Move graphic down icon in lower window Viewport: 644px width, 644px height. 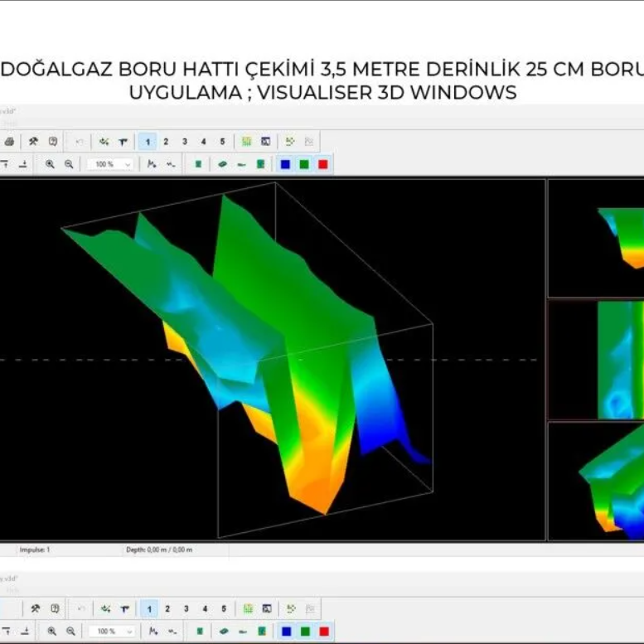tap(25, 632)
